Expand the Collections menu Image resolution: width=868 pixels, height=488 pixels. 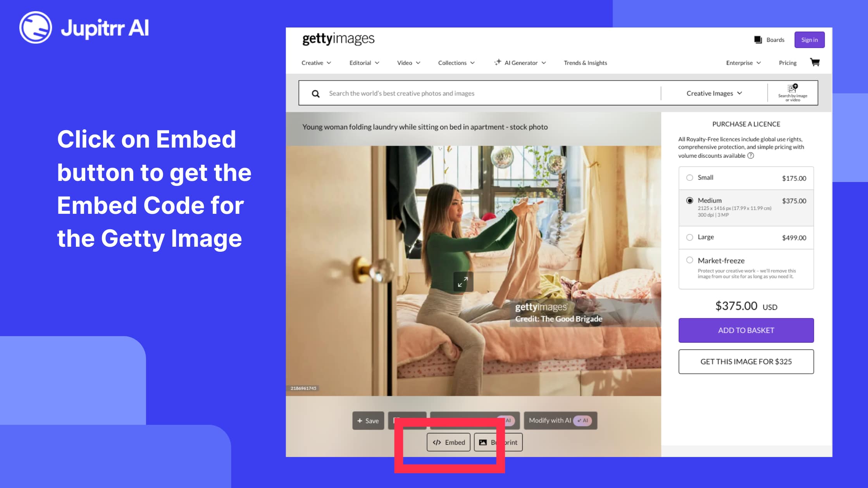[456, 63]
